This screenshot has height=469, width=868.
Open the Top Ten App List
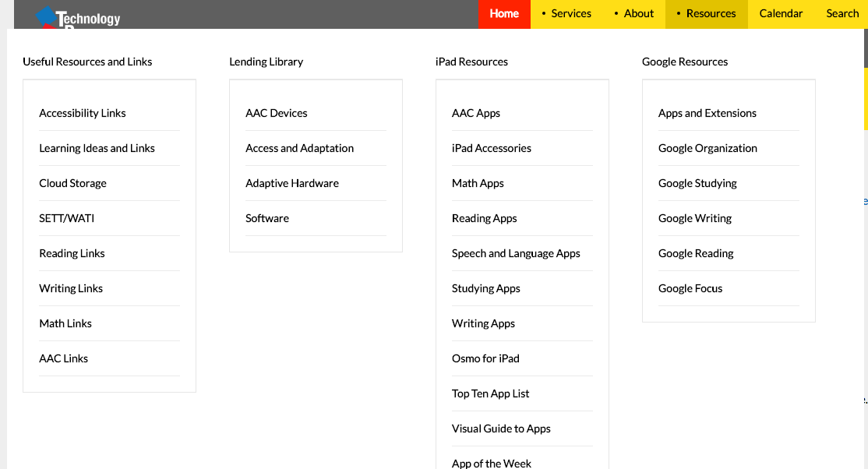point(490,393)
